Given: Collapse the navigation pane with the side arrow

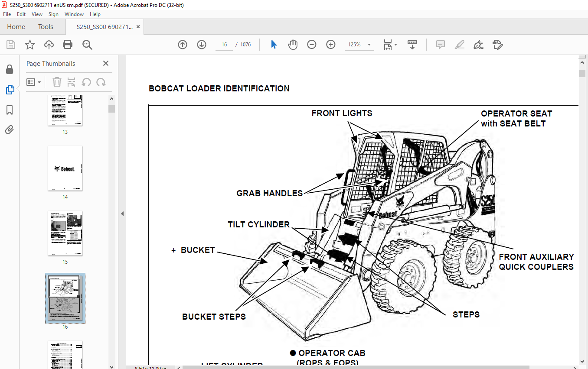Looking at the screenshot, I should (x=122, y=214).
